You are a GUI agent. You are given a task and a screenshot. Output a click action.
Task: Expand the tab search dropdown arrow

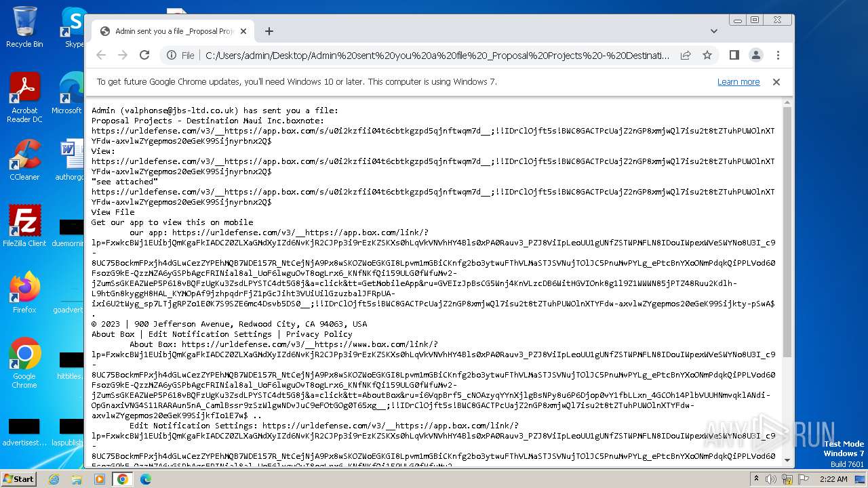[713, 31]
